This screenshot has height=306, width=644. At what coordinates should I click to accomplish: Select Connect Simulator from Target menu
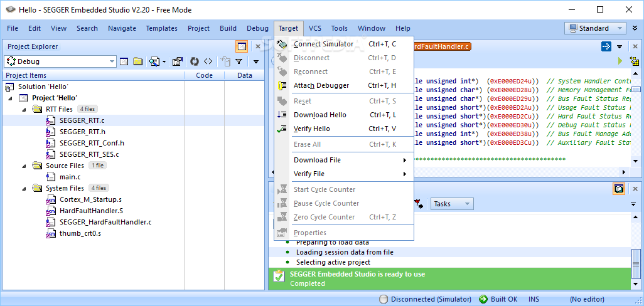pos(344,44)
